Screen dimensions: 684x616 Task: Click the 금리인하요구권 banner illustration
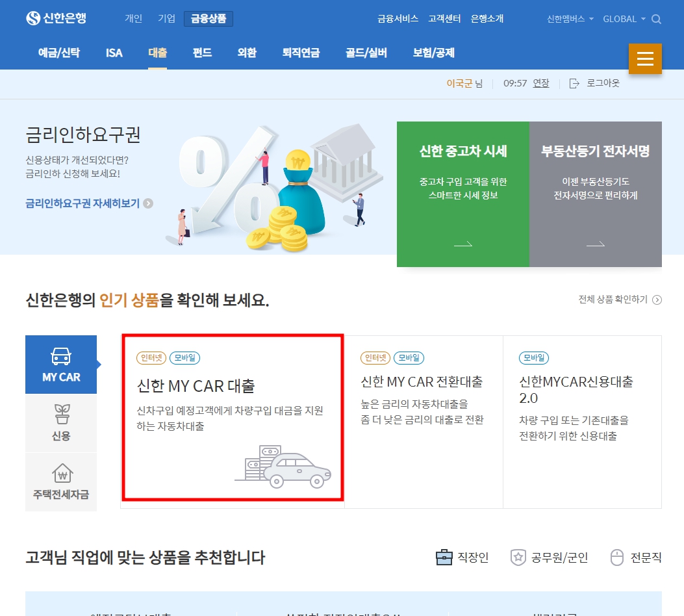click(274, 188)
